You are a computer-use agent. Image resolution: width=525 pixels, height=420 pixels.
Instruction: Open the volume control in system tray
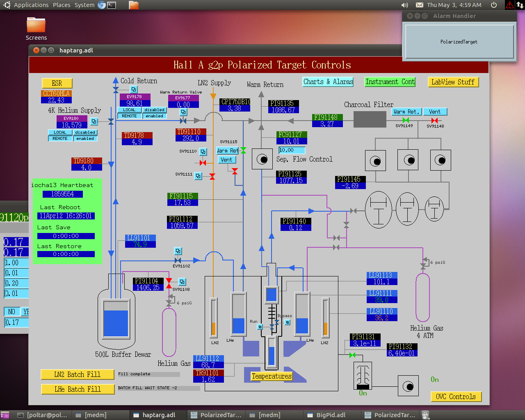point(404,5)
